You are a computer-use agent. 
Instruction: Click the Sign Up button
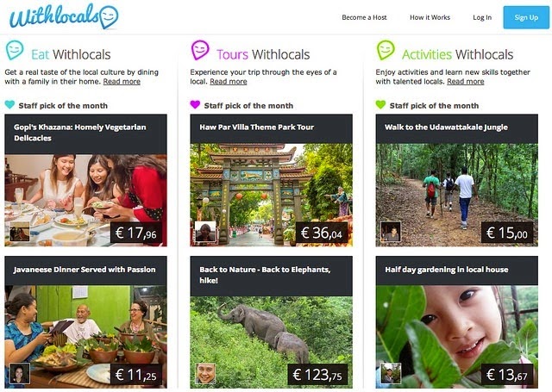coord(526,17)
